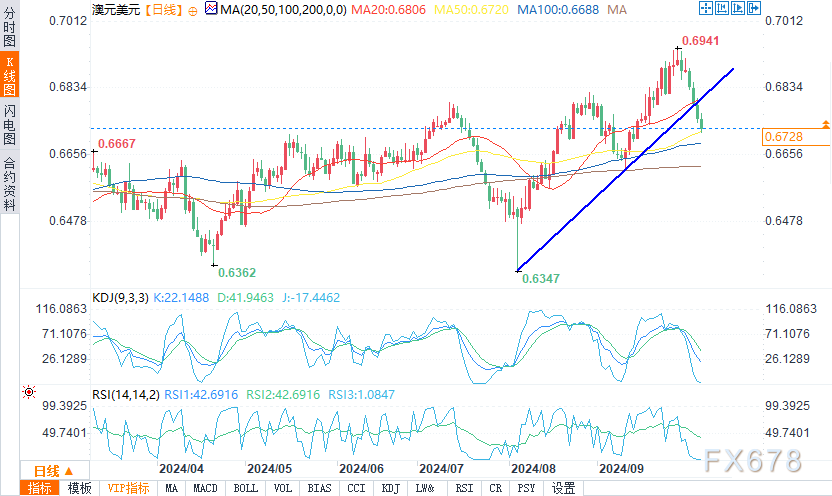This screenshot has width=832, height=496.
Task: Click the MA100:0.6688 legend value
Action: (x=558, y=10)
